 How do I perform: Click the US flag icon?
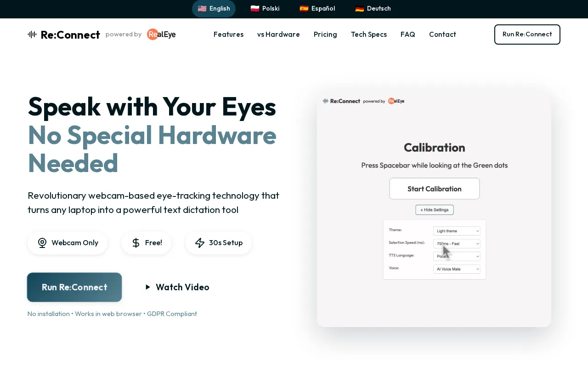(x=202, y=9)
